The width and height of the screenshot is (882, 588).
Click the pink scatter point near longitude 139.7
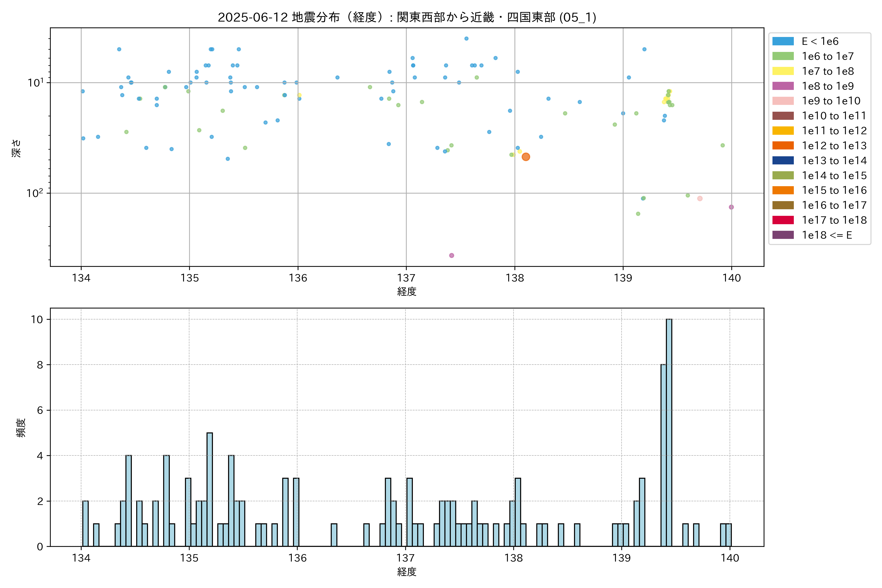click(x=700, y=198)
